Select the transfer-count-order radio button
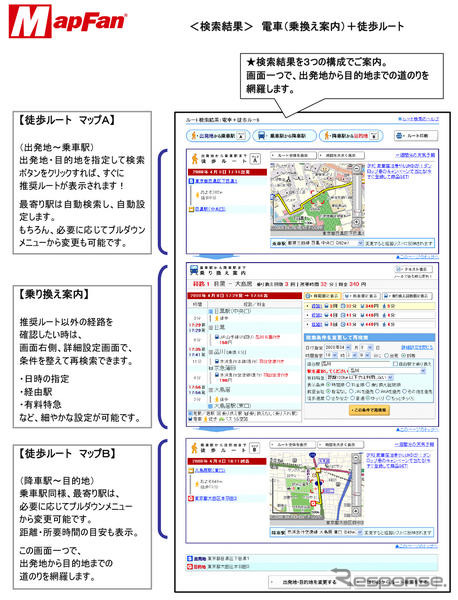Screen dimensions: 458x600 click(368, 384)
